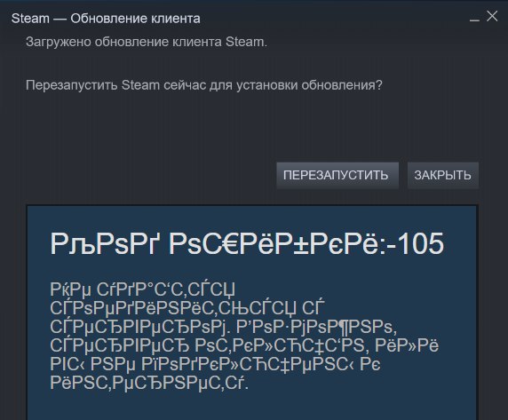Click the first garbled line of the error paragraph

click(143, 289)
